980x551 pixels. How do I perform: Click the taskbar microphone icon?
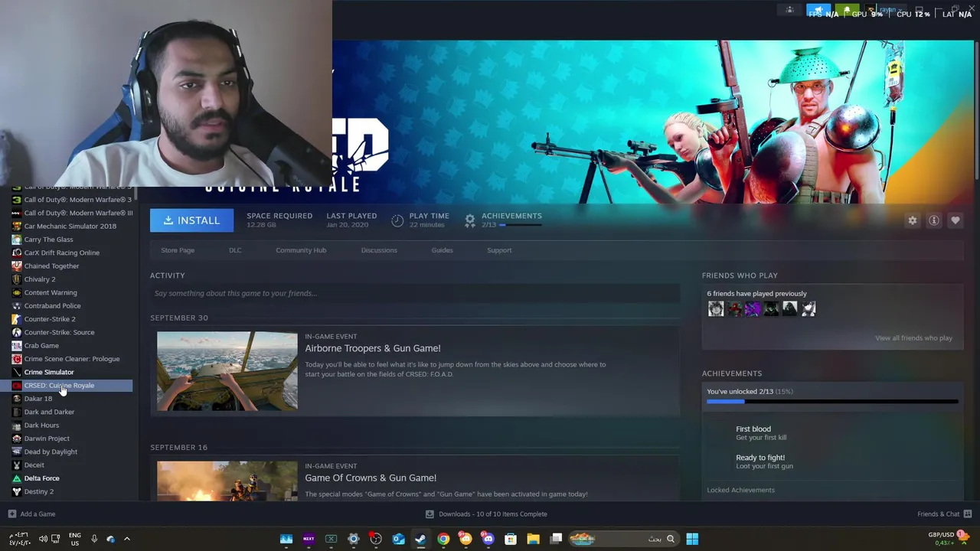tap(94, 539)
